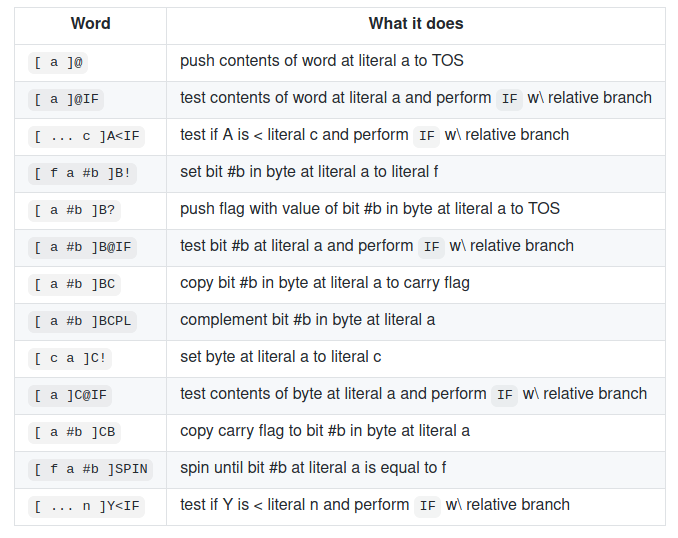Click the inline IF code in ]Y<IF description
The width and height of the screenshot is (678, 538).
tap(428, 506)
